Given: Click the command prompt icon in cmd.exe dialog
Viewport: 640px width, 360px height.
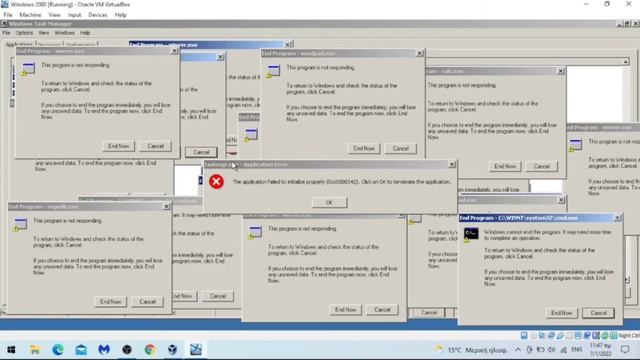Looking at the screenshot, I should 471,234.
